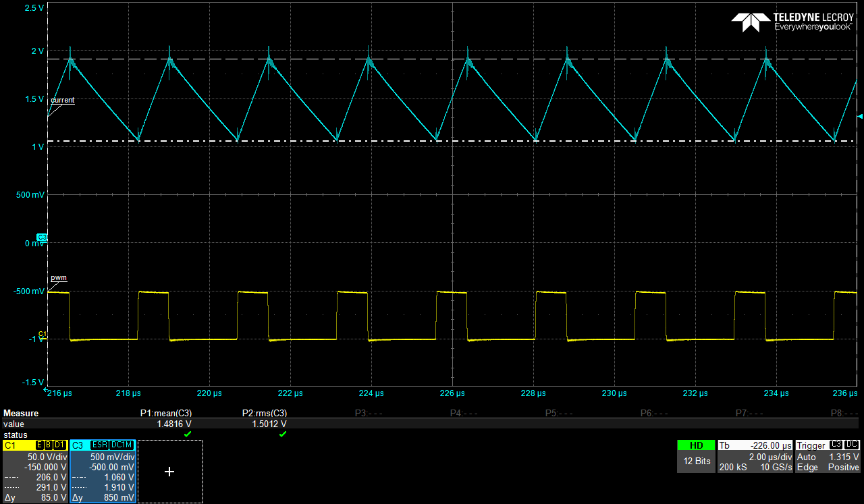
Task: Click the 10 GS/s sample rate value
Action: click(775, 467)
